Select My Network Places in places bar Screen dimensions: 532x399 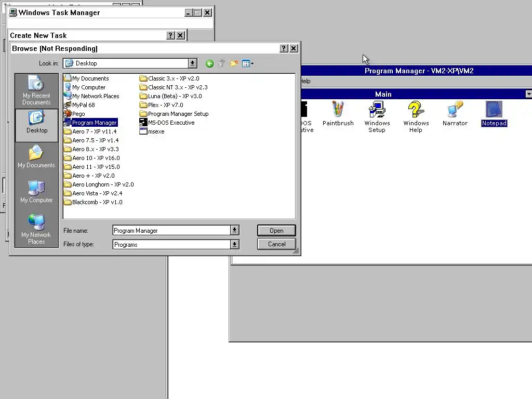click(36, 229)
